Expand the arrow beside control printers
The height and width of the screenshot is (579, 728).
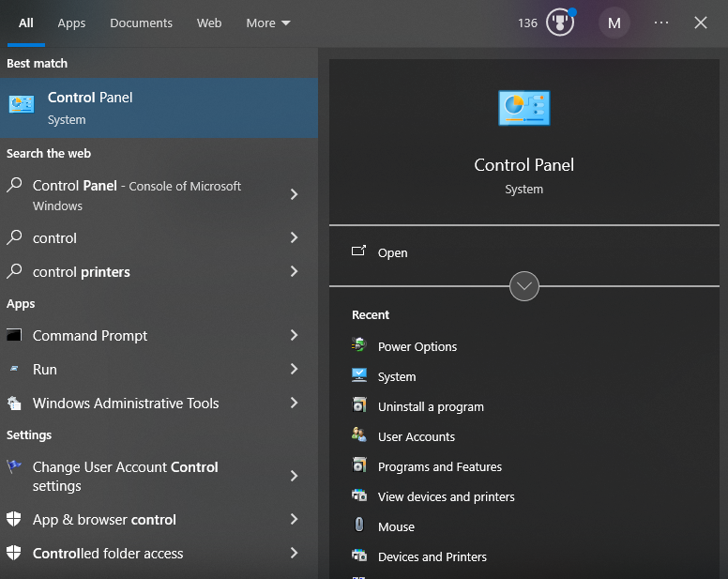294,271
